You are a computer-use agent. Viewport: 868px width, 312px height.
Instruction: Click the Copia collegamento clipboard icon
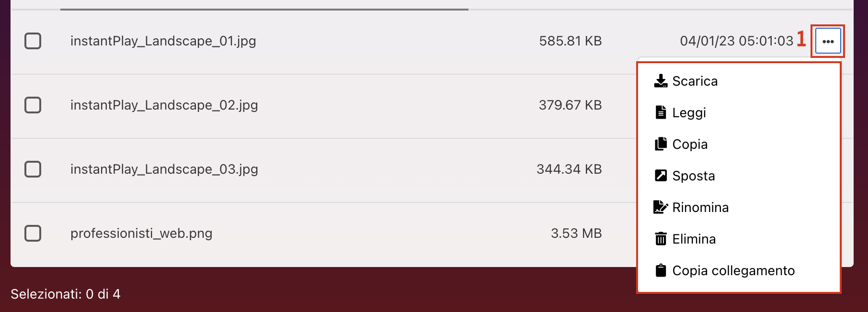click(x=661, y=270)
